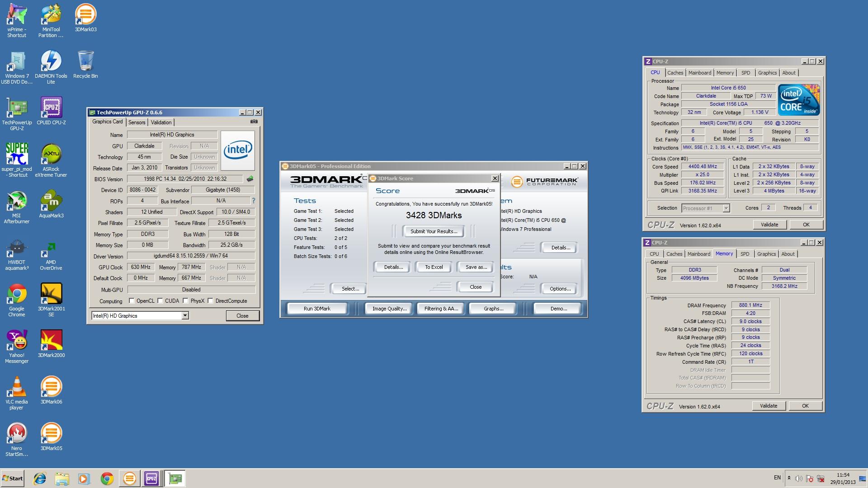Open Filtering & AA... in 3DMark05
The height and width of the screenshot is (488, 868).
click(441, 309)
